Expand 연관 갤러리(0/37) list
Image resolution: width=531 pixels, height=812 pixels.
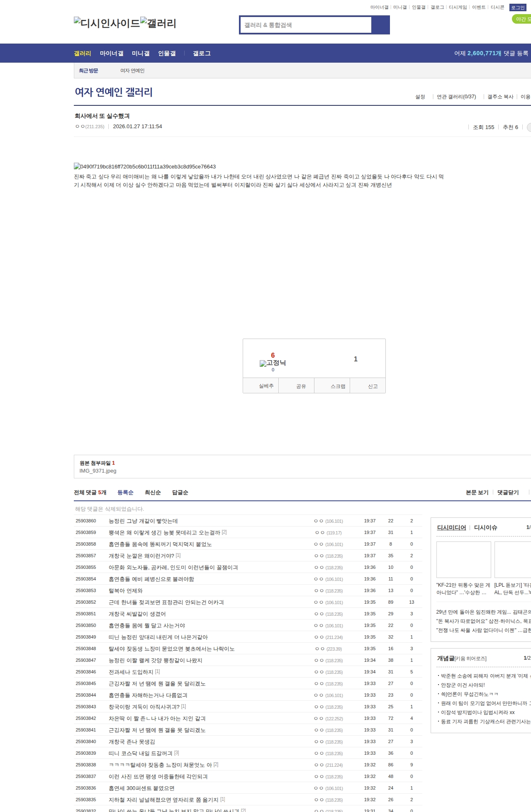[456, 97]
